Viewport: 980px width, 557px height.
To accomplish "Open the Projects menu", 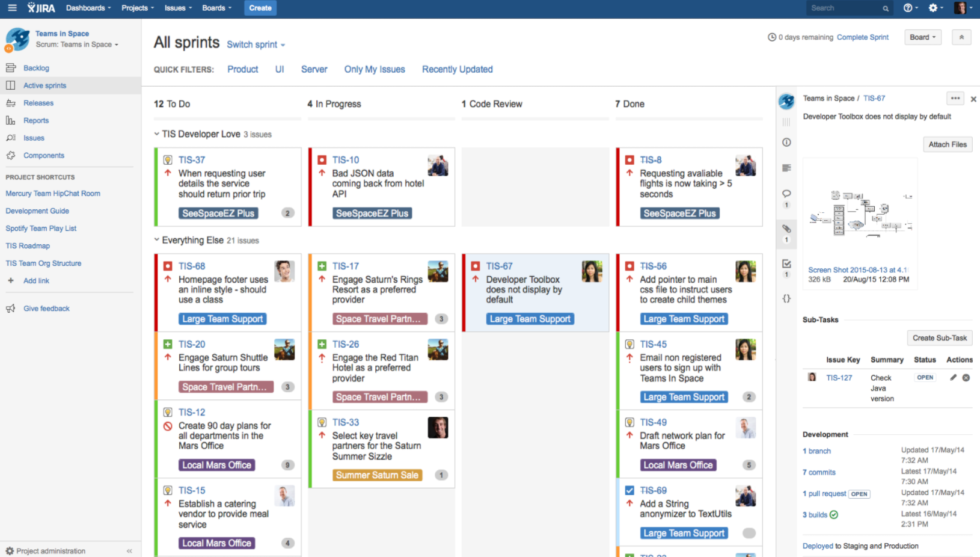I will tap(137, 8).
